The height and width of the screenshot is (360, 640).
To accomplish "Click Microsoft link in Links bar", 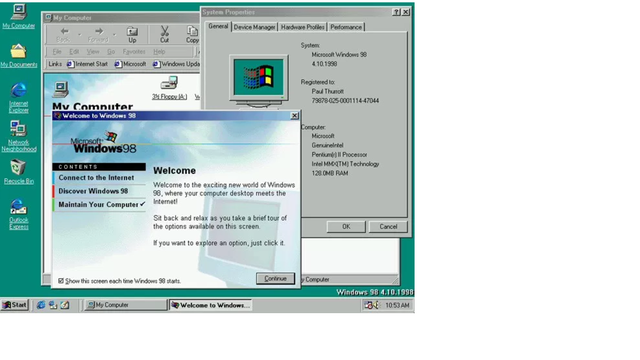I will pyautogui.click(x=131, y=64).
